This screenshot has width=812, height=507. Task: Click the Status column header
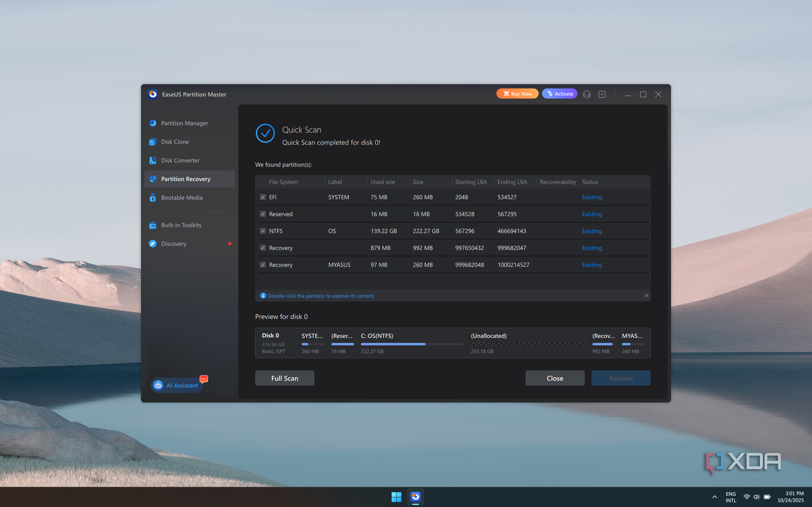click(x=590, y=182)
